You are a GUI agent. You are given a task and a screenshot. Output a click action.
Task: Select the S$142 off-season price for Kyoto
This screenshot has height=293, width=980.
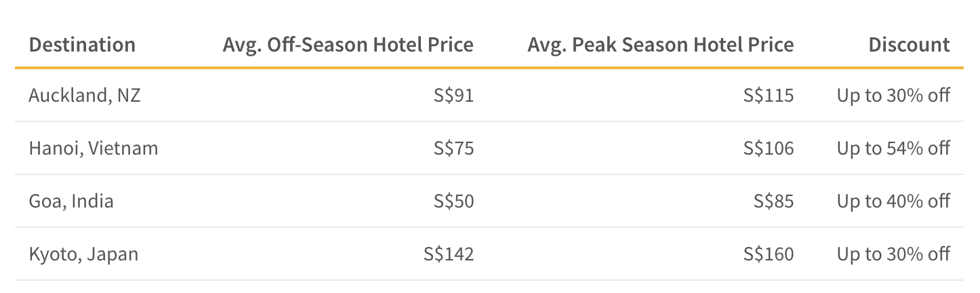pyautogui.click(x=449, y=254)
